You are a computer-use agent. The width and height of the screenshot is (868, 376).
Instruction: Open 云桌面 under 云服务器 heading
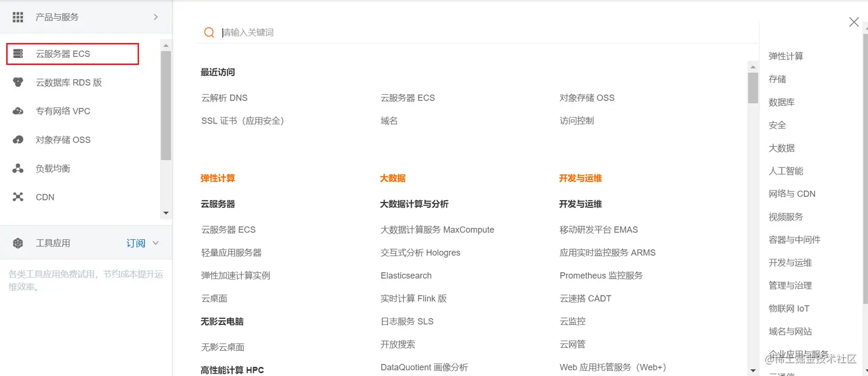click(x=214, y=299)
